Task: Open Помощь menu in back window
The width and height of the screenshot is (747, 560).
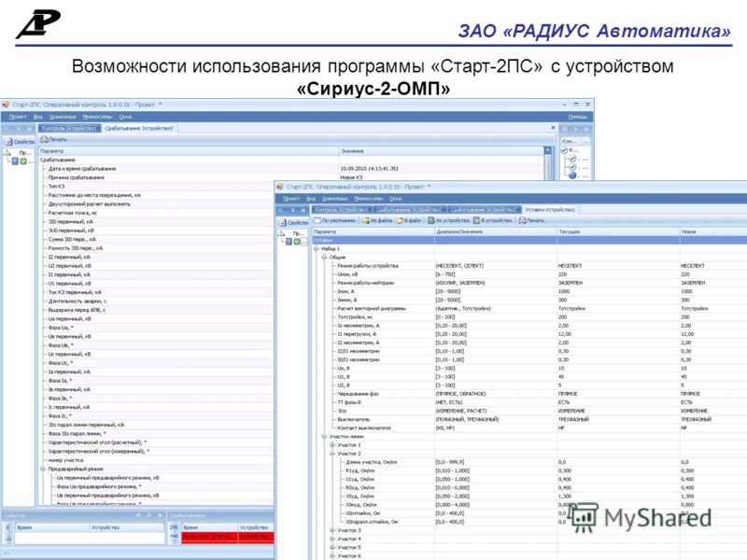Action: pos(577,117)
